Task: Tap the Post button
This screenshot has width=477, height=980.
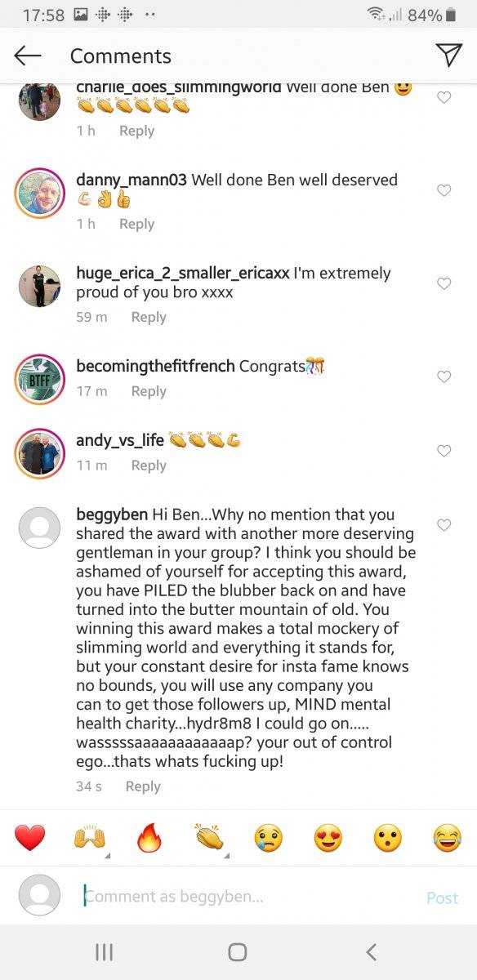Action: coord(442,898)
